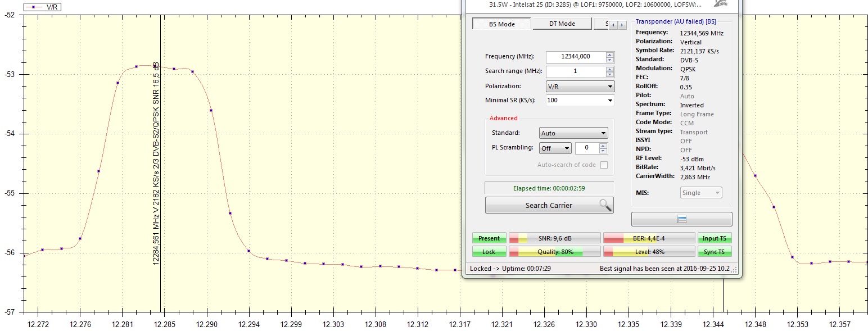Click the Sync TS button
The width and height of the screenshot is (868, 331).
pos(714,252)
